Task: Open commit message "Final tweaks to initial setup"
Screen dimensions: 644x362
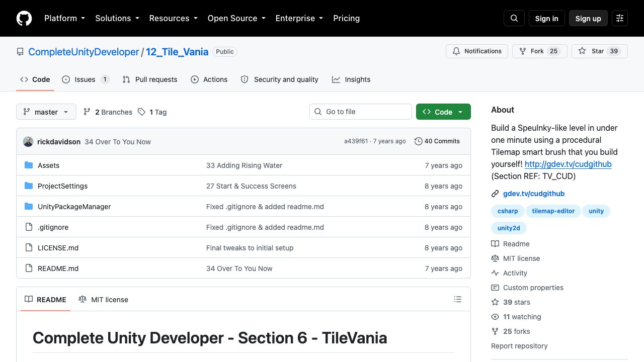Action: (x=250, y=248)
